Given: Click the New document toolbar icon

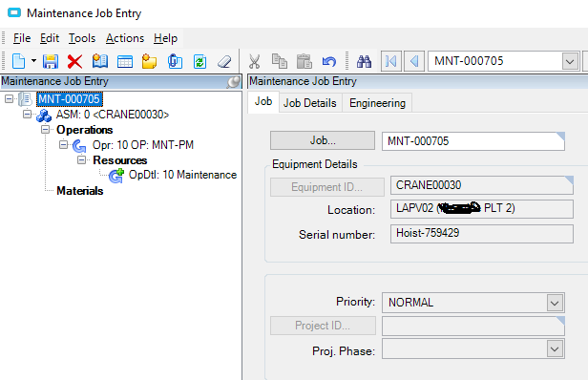Looking at the screenshot, I should point(18,61).
